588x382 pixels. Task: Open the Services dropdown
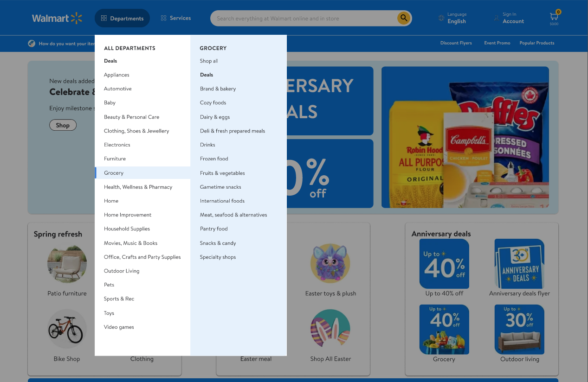176,18
